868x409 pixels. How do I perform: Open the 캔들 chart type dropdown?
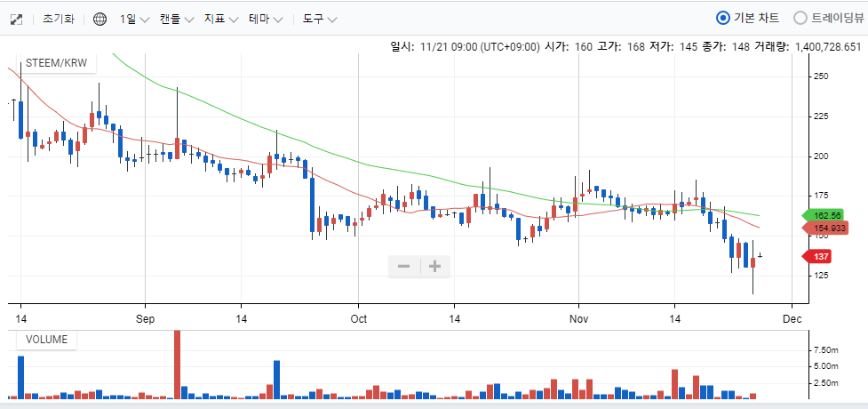[x=177, y=20]
